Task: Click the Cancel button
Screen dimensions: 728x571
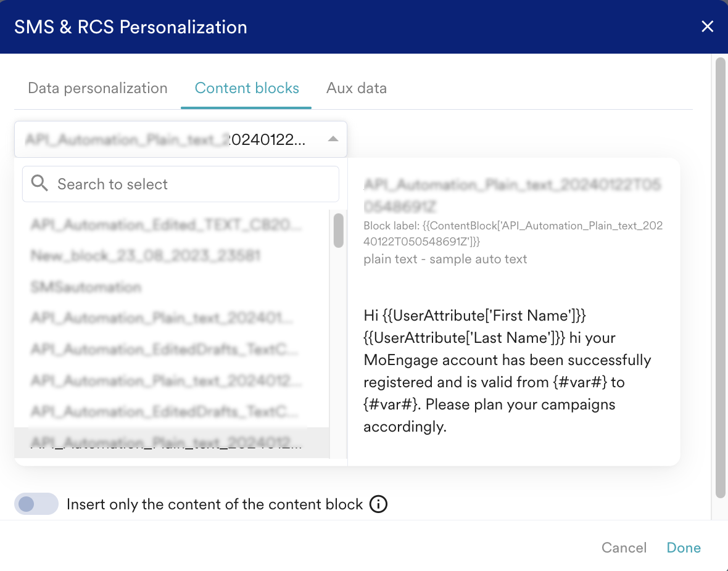Action: pos(624,548)
